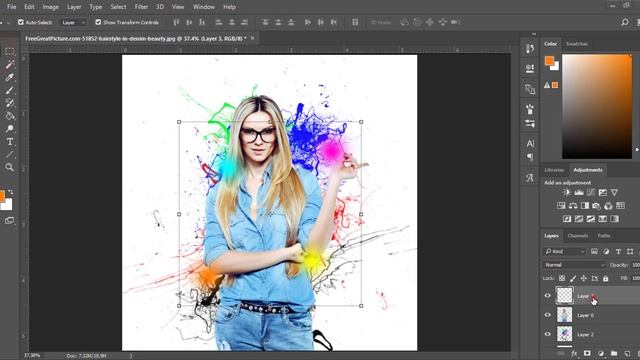Open the search icon in options bar
Viewport: 640px width, 360px height.
[x=624, y=22]
